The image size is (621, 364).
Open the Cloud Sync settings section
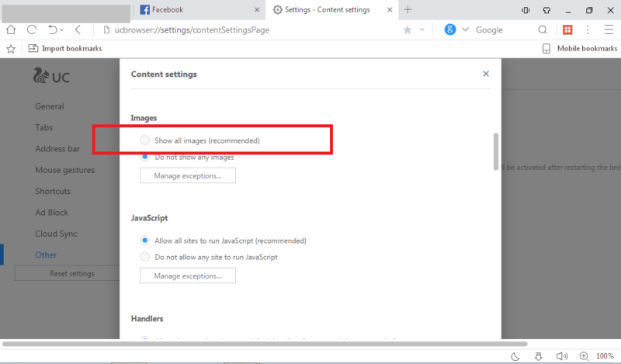tap(56, 234)
